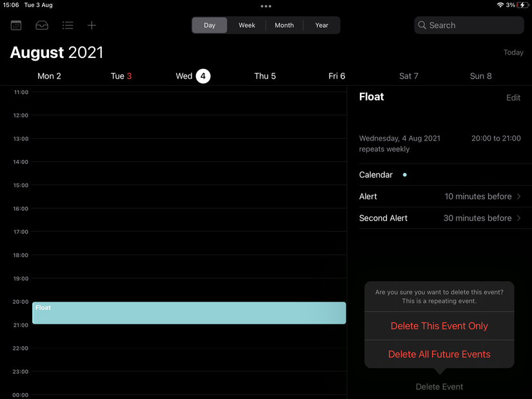Choose Delete All Future Events
The height and width of the screenshot is (399, 532).
point(439,355)
